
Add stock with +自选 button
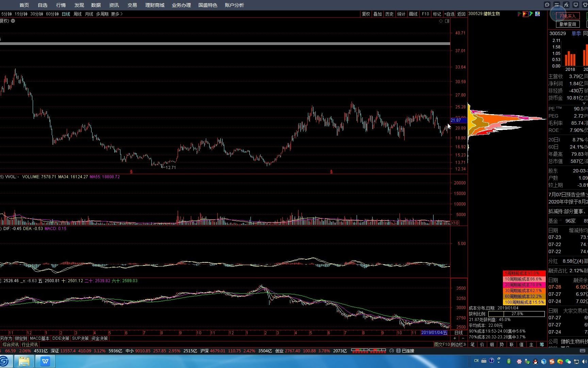point(449,14)
